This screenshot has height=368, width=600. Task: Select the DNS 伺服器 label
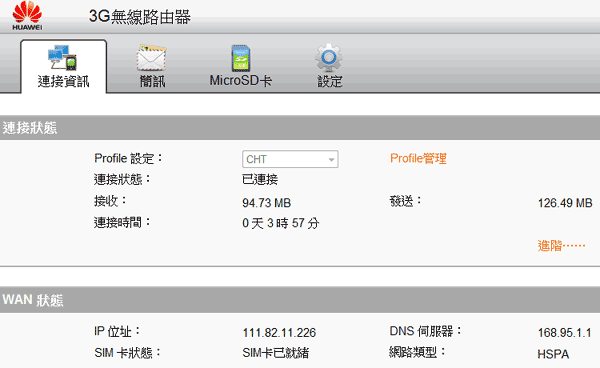point(426,331)
